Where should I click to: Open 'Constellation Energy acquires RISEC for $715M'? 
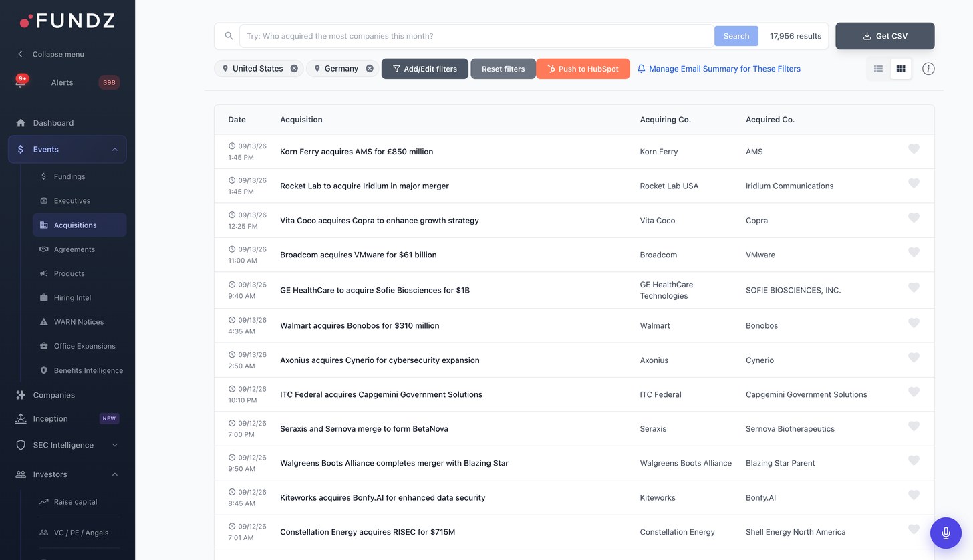coord(368,532)
